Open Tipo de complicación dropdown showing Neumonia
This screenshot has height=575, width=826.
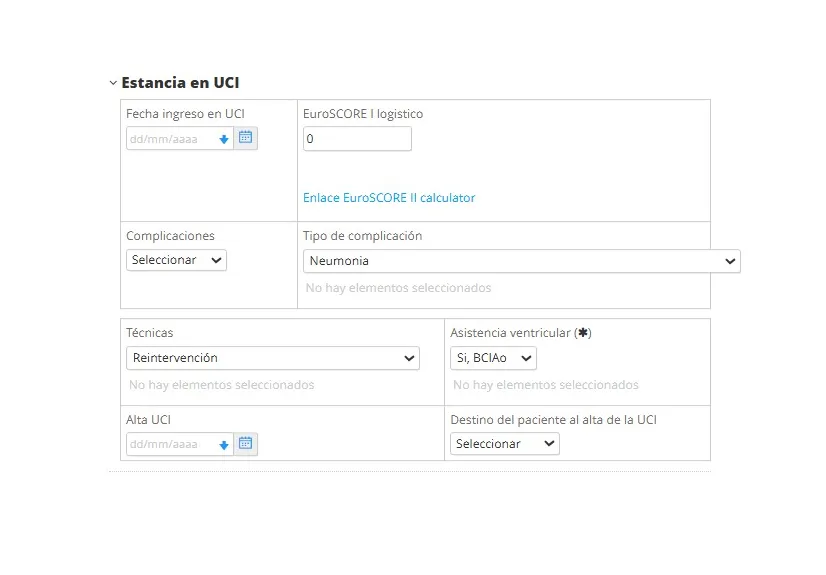[x=522, y=261]
